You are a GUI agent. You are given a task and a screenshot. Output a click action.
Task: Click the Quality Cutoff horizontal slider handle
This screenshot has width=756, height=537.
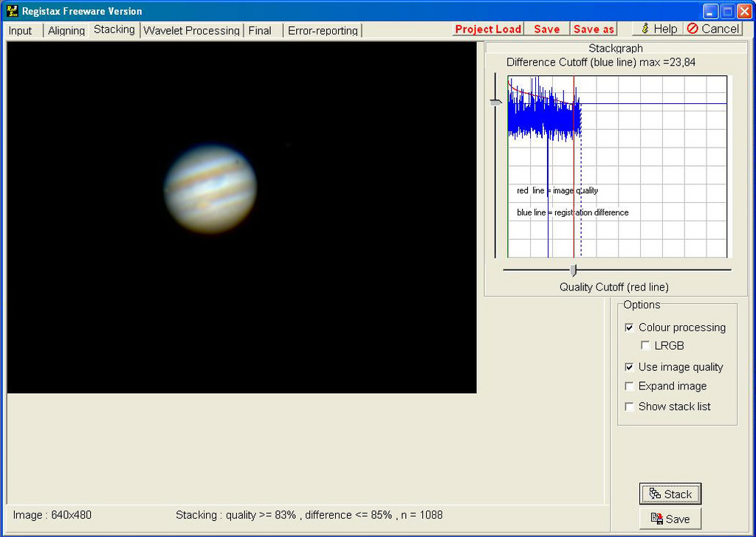click(573, 270)
